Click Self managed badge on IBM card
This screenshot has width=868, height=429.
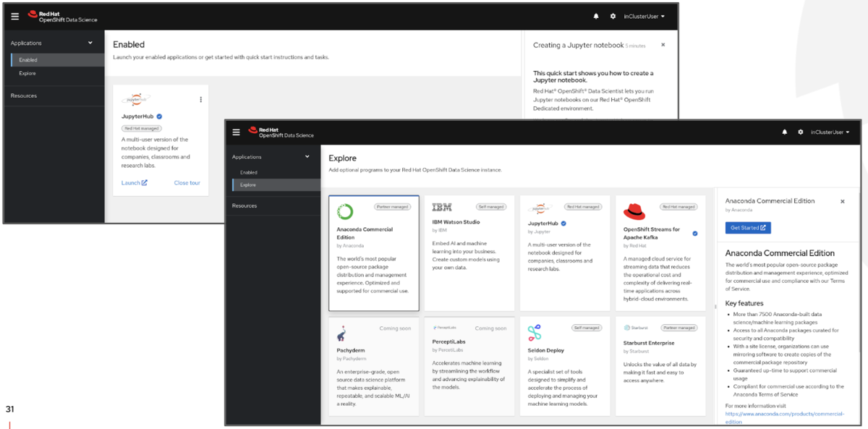click(492, 207)
